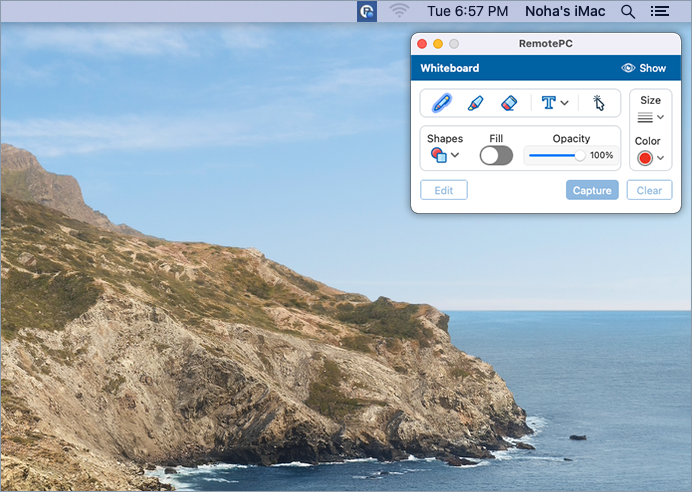Open Spotlight search magnifier
This screenshot has width=692, height=492.
[x=628, y=12]
